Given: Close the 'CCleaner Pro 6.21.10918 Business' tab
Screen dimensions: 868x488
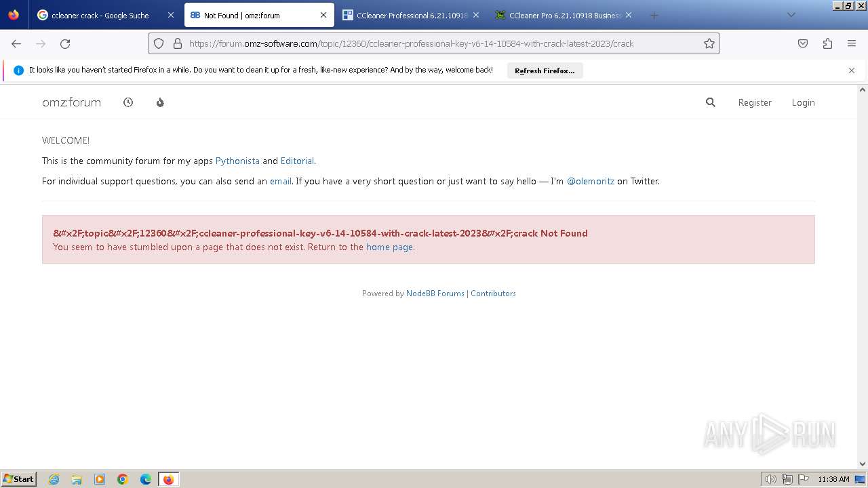Looking at the screenshot, I should (629, 15).
